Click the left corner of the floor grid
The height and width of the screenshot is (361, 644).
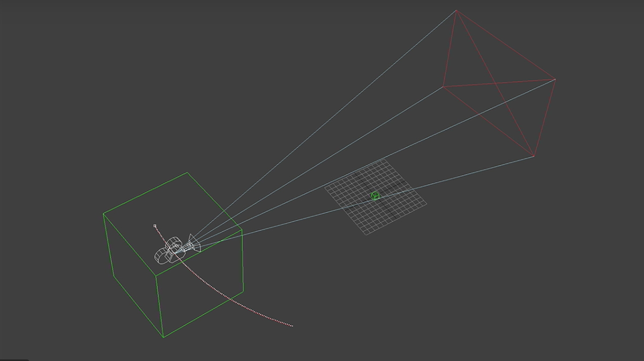tap(325, 186)
